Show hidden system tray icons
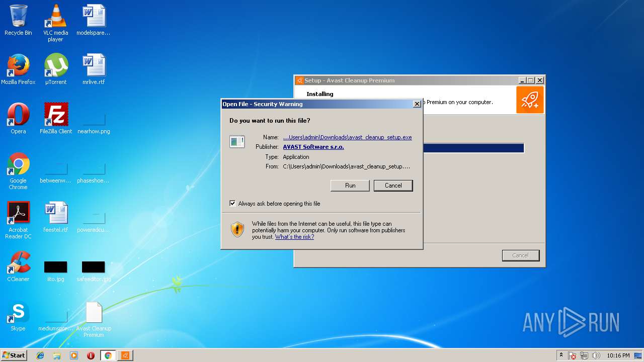Viewport: 644px width, 362px height. point(561,355)
